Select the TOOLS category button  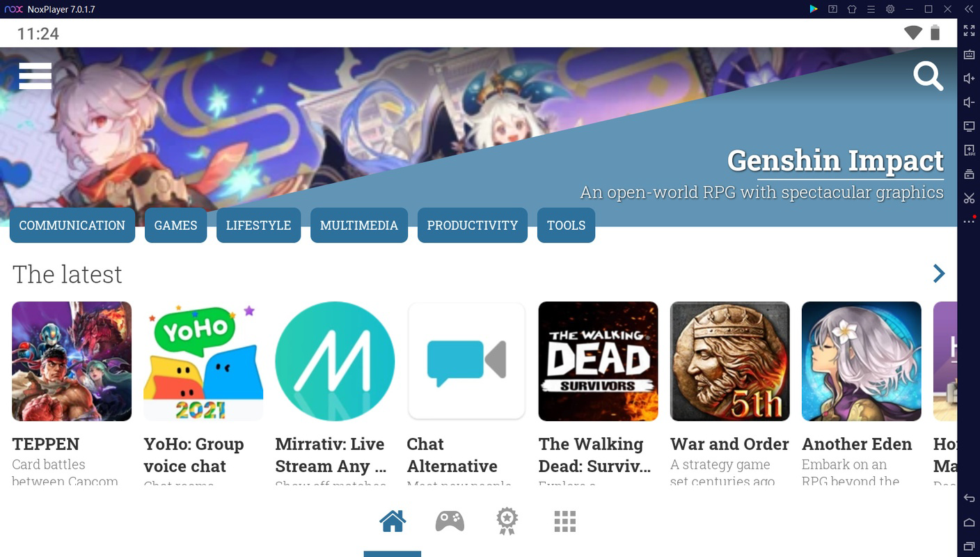566,226
